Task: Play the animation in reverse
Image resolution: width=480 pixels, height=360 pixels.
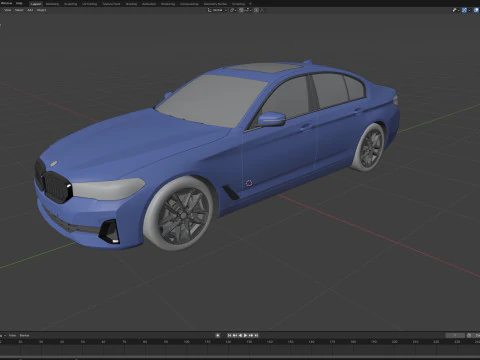Action: tap(240, 335)
